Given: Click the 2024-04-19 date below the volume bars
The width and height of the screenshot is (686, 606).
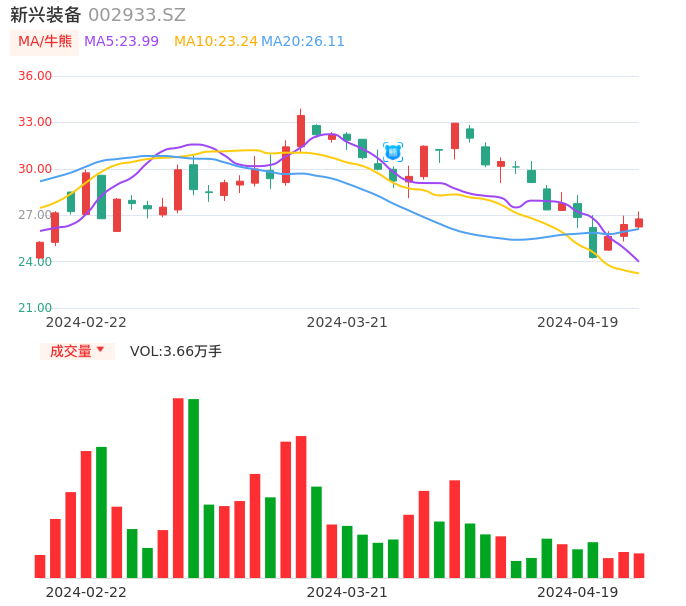Looking at the screenshot, I should click(578, 592).
